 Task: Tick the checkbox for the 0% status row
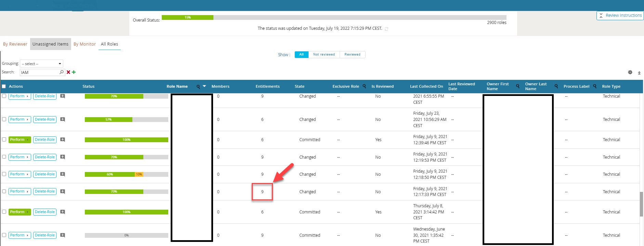coord(4,235)
